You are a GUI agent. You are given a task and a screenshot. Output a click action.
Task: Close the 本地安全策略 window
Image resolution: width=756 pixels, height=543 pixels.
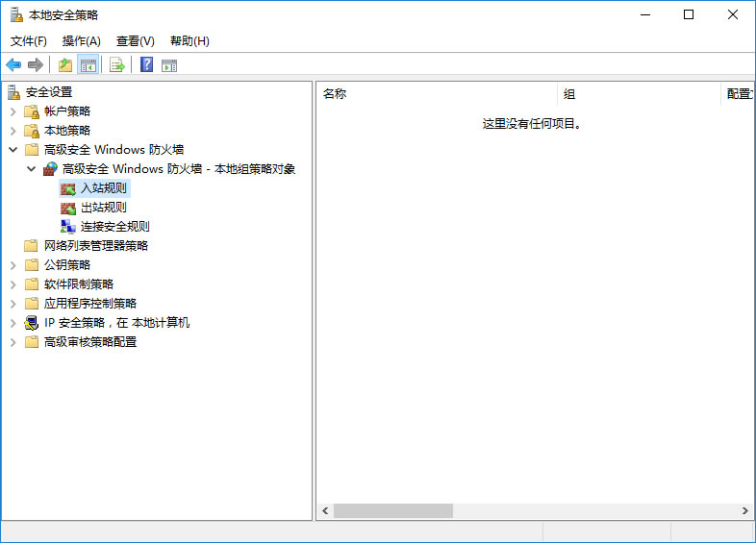tap(732, 15)
